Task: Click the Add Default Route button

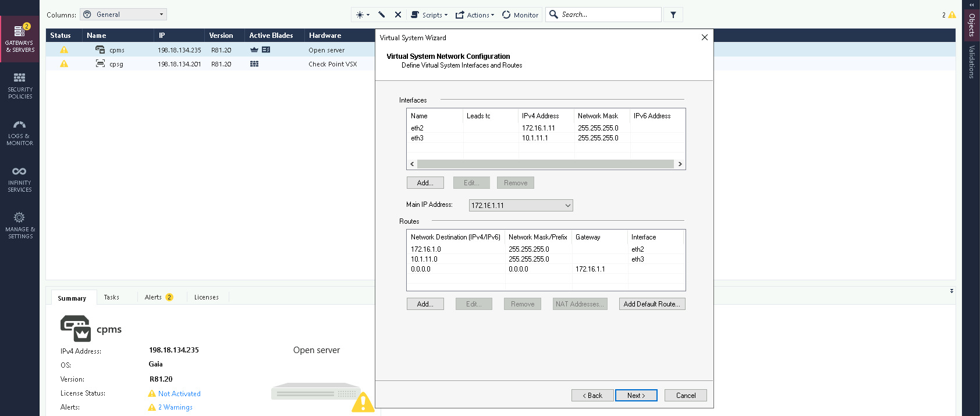Action: (x=652, y=304)
